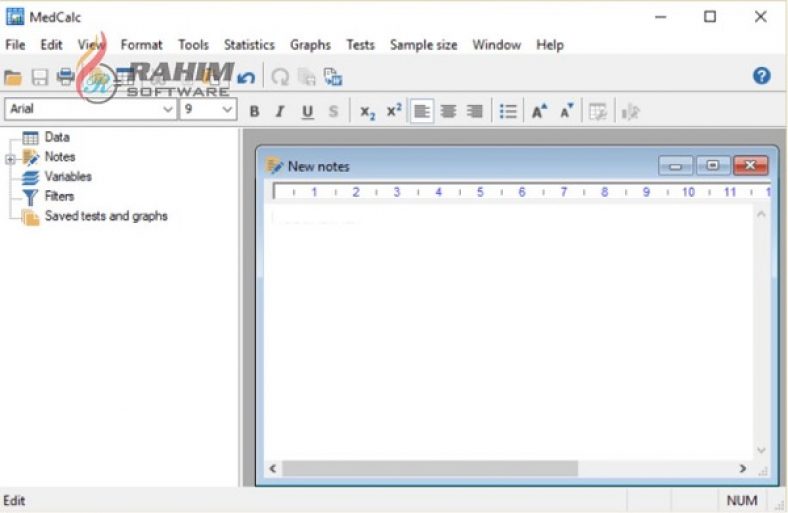Insert a bulleted list
The image size is (788, 513).
pos(508,111)
